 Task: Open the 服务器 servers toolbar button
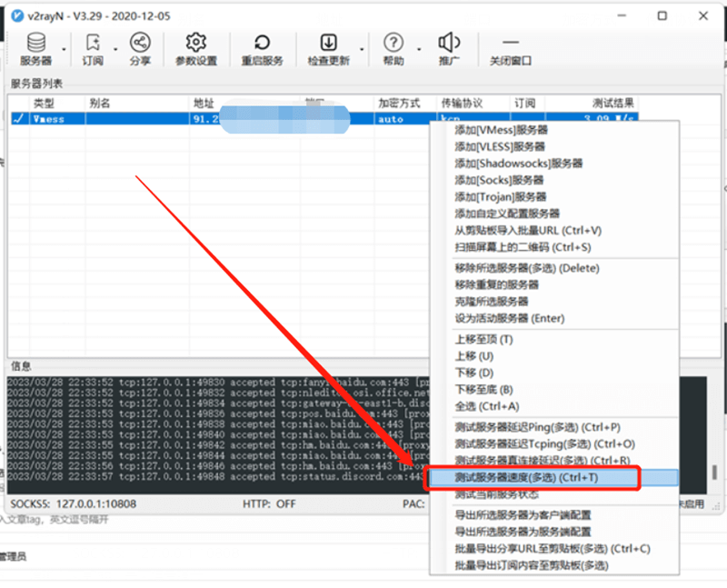(35, 49)
